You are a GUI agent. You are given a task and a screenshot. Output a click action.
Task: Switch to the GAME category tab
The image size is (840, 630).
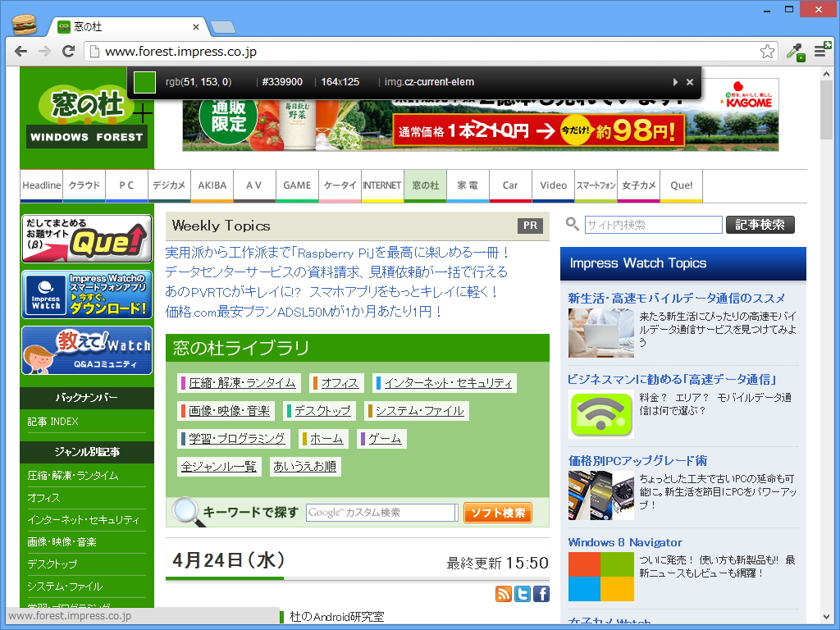coord(297,185)
